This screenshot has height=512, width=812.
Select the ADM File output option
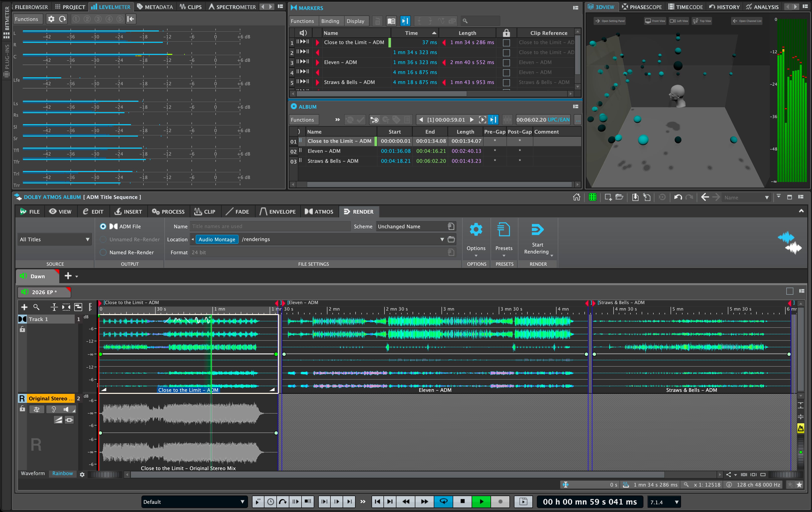tap(103, 227)
